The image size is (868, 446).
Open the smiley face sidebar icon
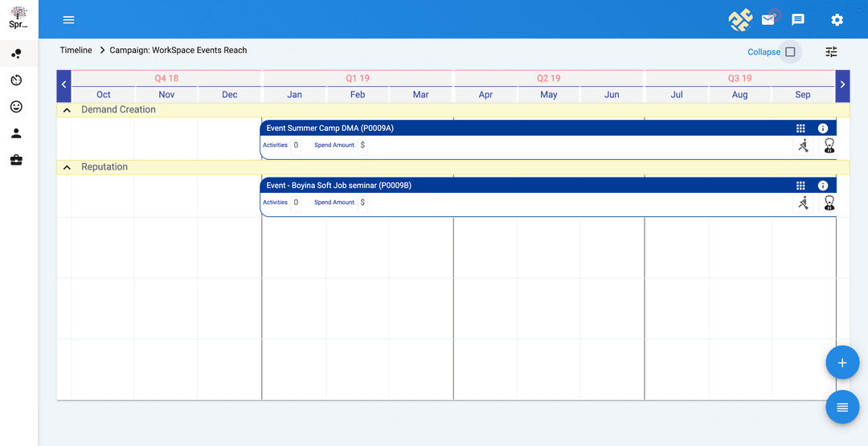[17, 107]
